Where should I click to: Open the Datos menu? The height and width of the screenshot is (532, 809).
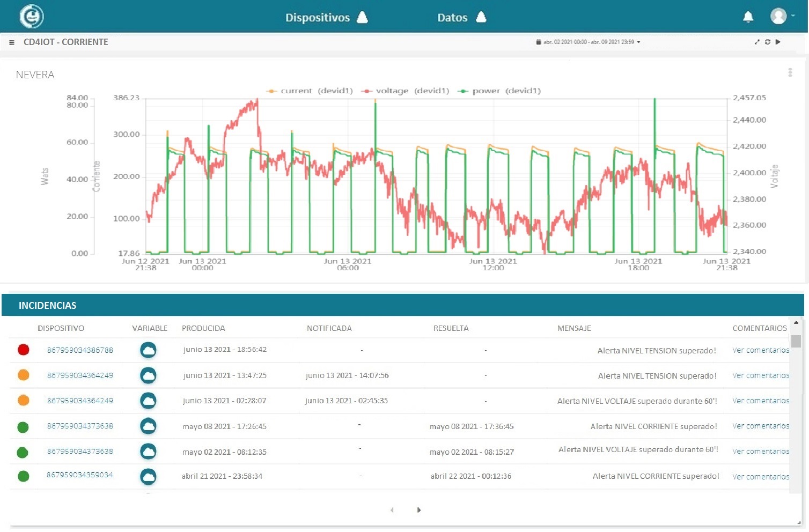461,18
